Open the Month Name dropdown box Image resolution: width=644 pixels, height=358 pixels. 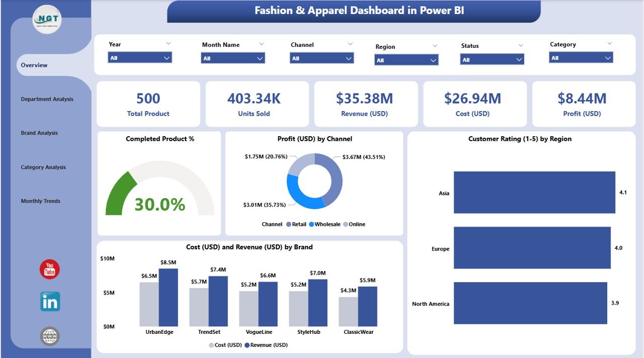233,58
